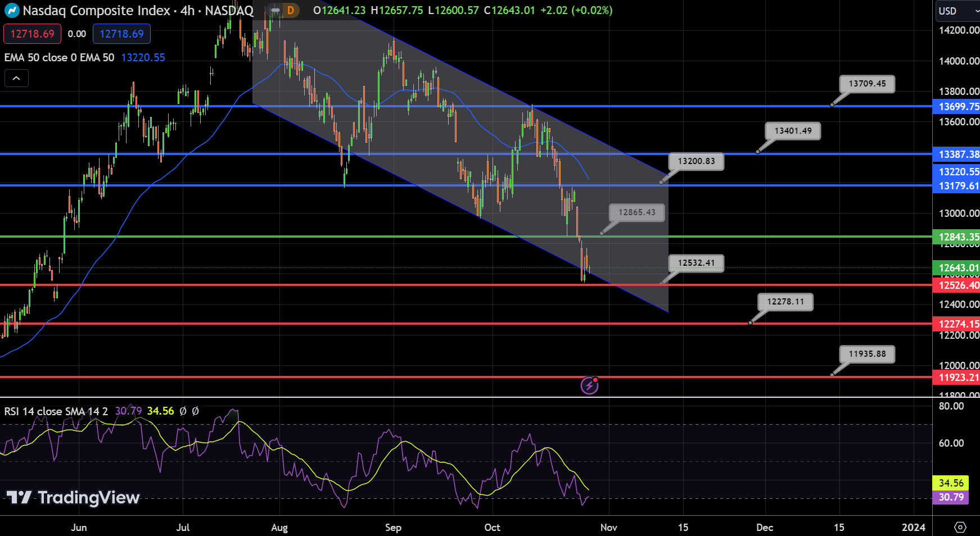Click the close price C12643.01
Screen dimensions: 980x536
pyautogui.click(x=509, y=10)
